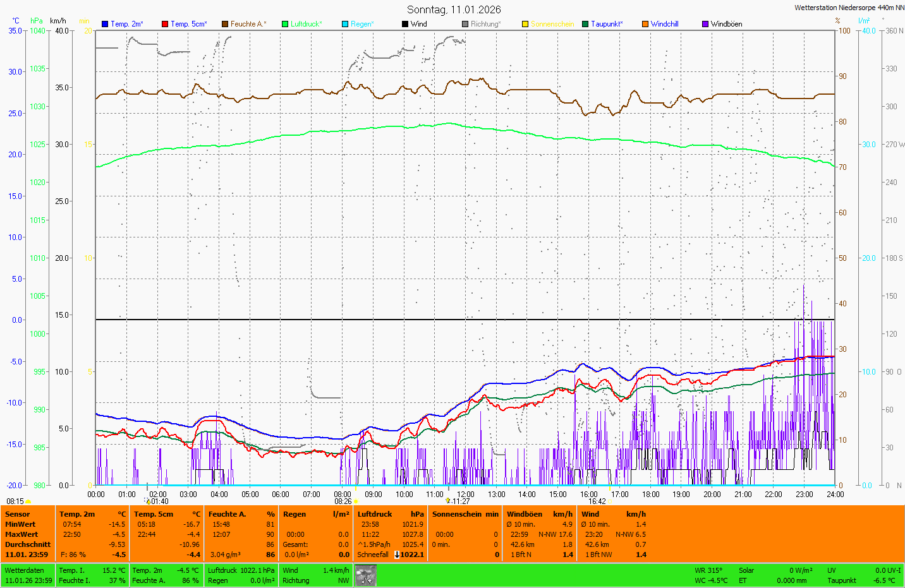This screenshot has width=905, height=588.
Task: Select the Regen legend label
Action: click(x=362, y=24)
